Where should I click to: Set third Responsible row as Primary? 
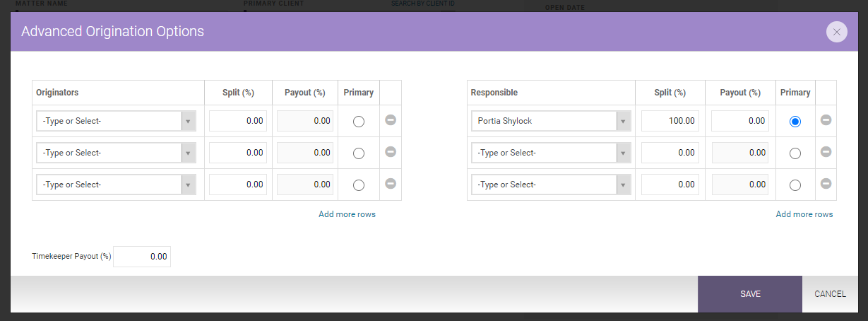[795, 185]
